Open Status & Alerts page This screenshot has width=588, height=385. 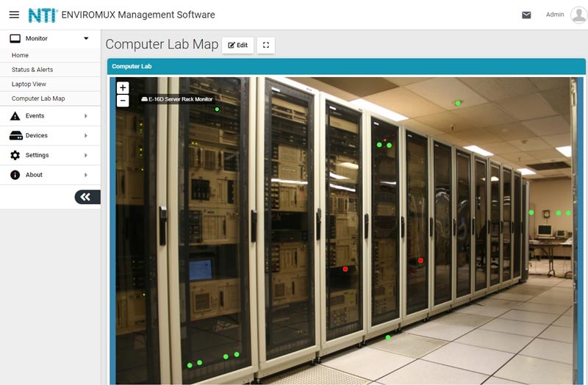click(50, 70)
